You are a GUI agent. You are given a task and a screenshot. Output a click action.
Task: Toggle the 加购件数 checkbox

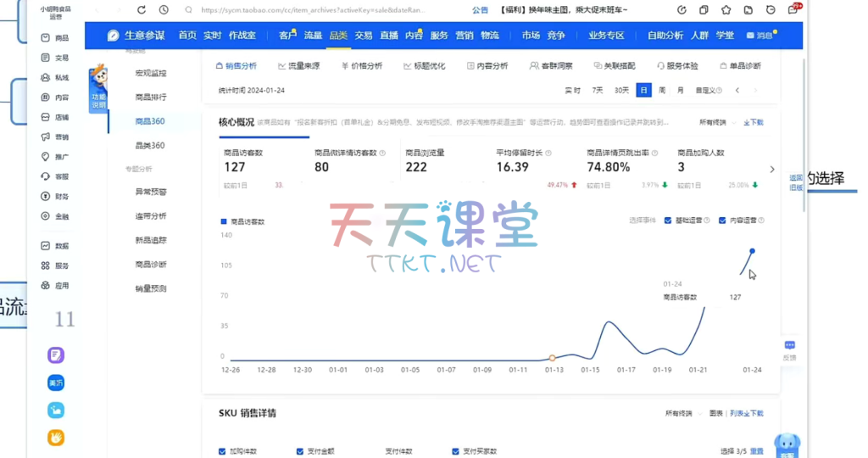coord(223,451)
